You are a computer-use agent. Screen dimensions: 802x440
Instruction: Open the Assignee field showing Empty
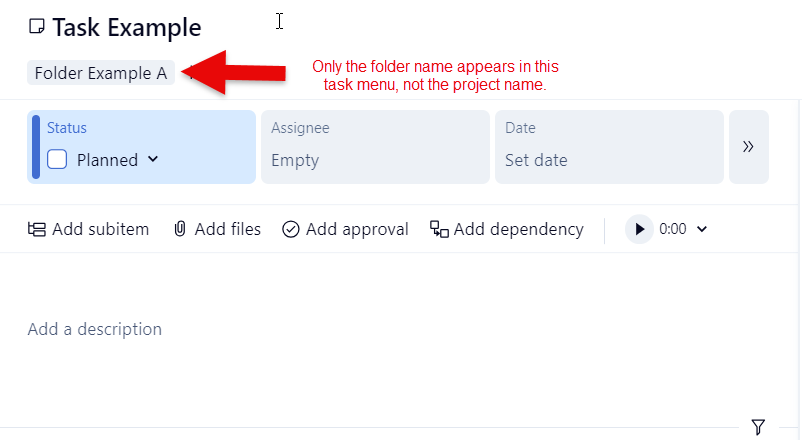tap(375, 147)
